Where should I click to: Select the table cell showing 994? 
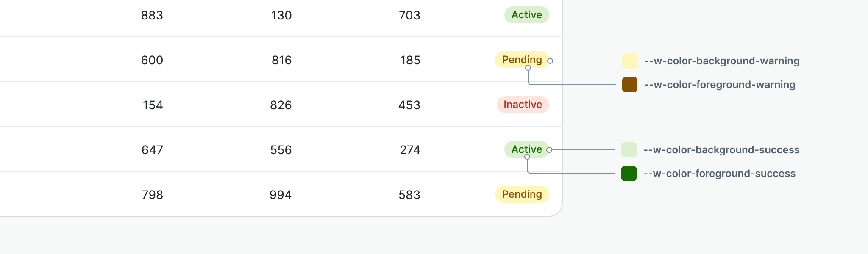coord(281,195)
